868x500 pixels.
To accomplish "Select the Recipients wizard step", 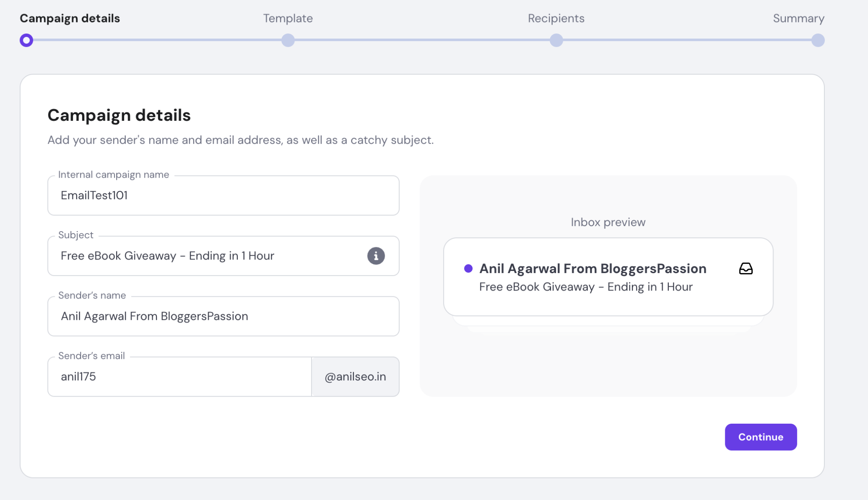I will [556, 18].
